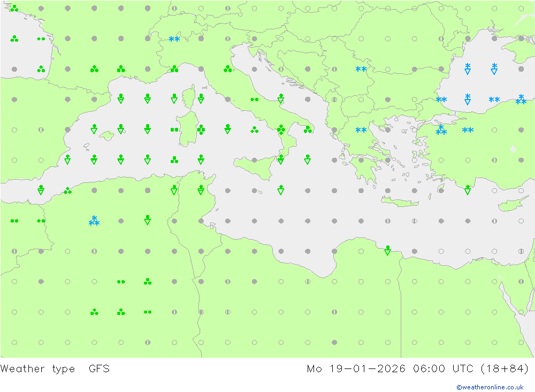The height and width of the screenshot is (392, 535).
Task: Click the triple snowflake symbol near Istanbul
Action: coord(441,129)
